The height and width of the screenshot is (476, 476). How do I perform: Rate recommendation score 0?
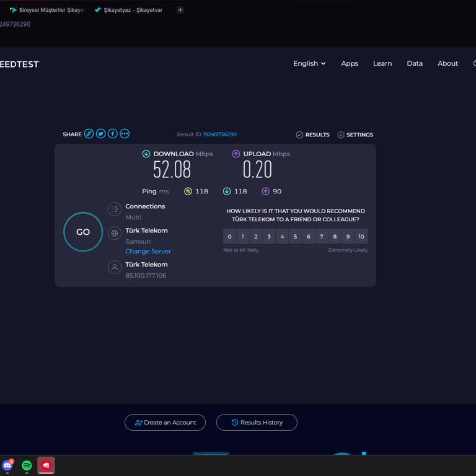(x=229, y=237)
